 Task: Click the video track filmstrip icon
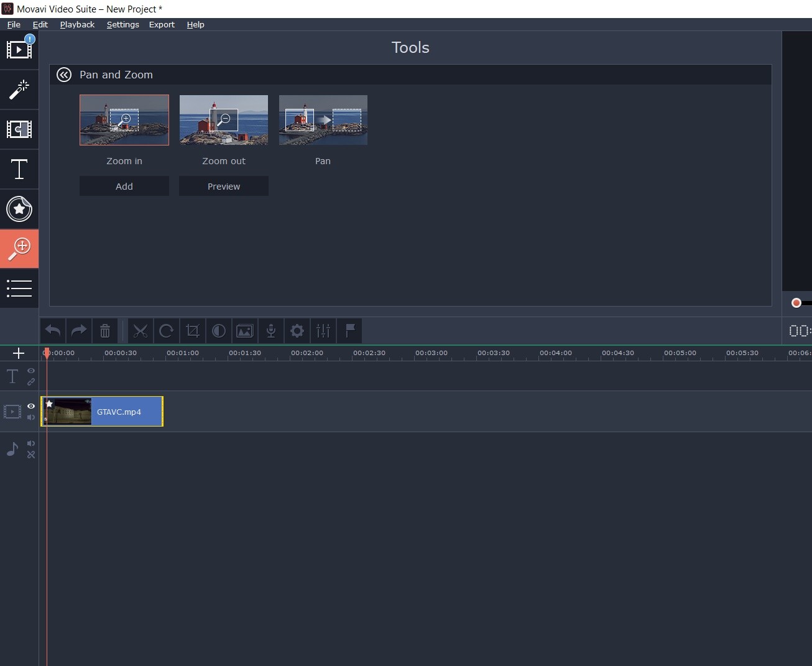click(x=12, y=412)
